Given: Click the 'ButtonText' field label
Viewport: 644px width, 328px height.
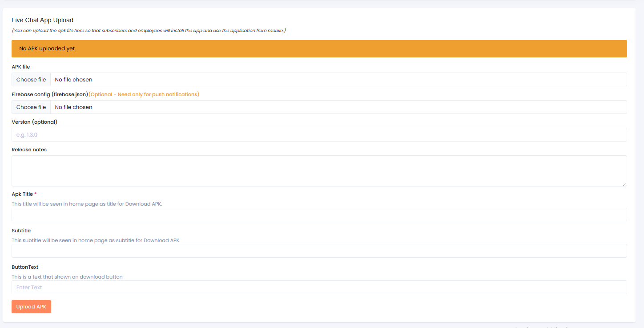Looking at the screenshot, I should [25, 267].
